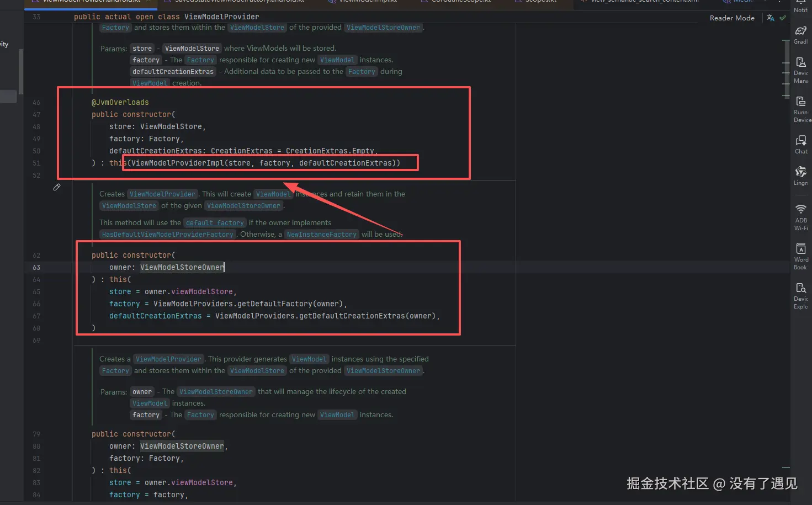Click the '@JvmOverloads' annotation
Image resolution: width=812 pixels, height=505 pixels.
[x=120, y=102]
